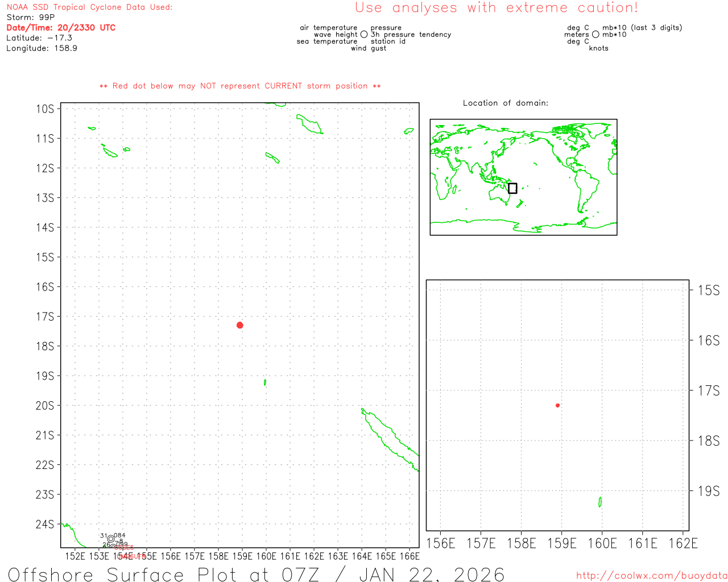Click the station circle in the parameter legend

364,35
